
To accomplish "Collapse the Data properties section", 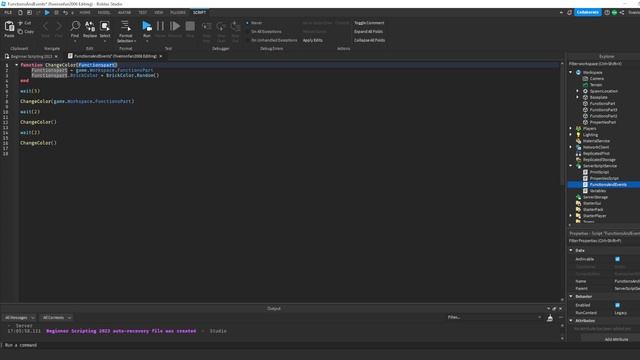I will click(x=571, y=250).
